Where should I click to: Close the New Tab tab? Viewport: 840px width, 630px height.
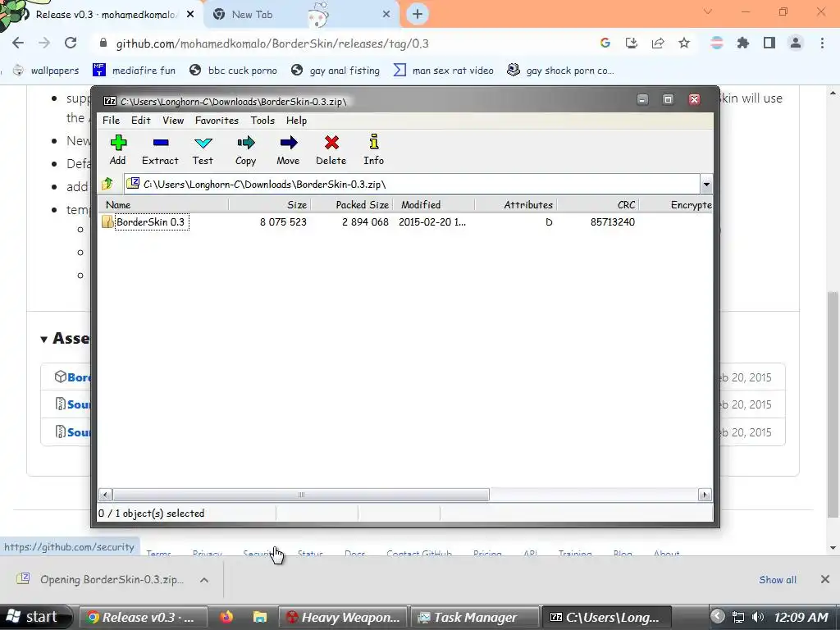(386, 15)
